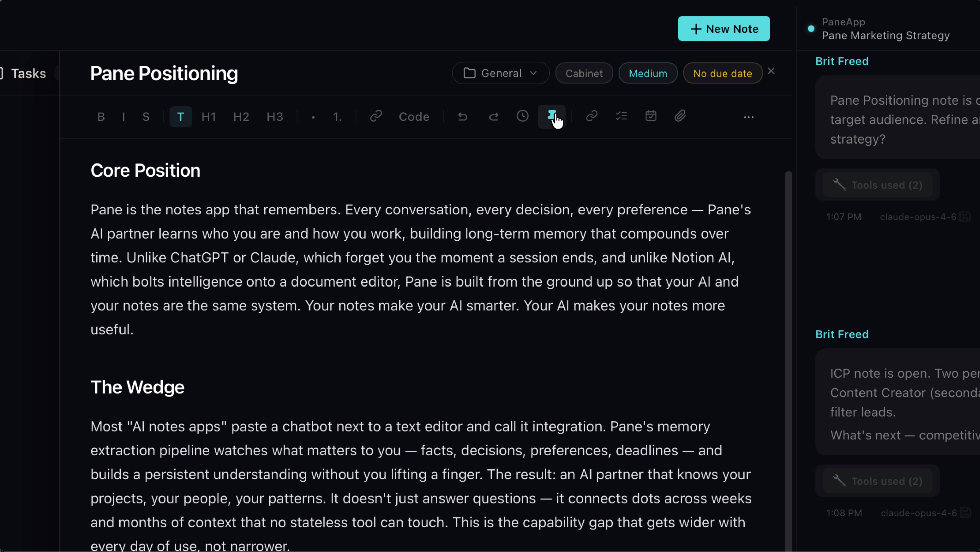Open the calendar date icon
Screen dimensions: 980x552
tap(651, 116)
